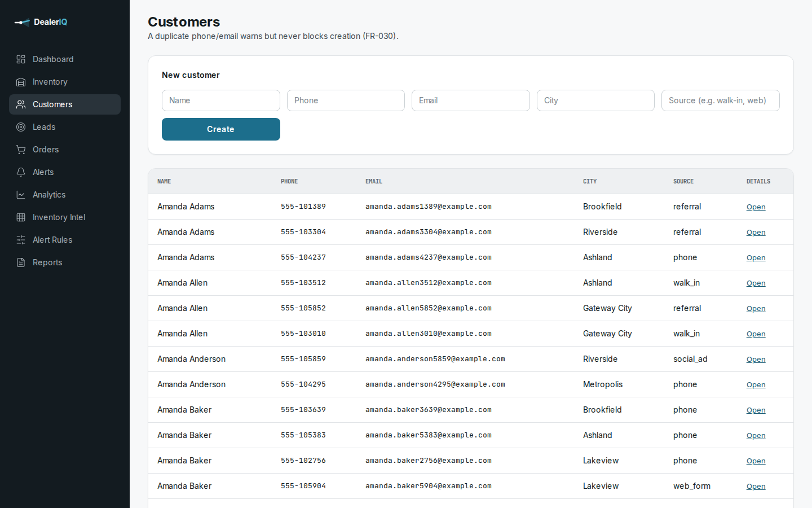
Task: Open details for Amanda Anderson in Metropolis
Action: click(x=756, y=385)
